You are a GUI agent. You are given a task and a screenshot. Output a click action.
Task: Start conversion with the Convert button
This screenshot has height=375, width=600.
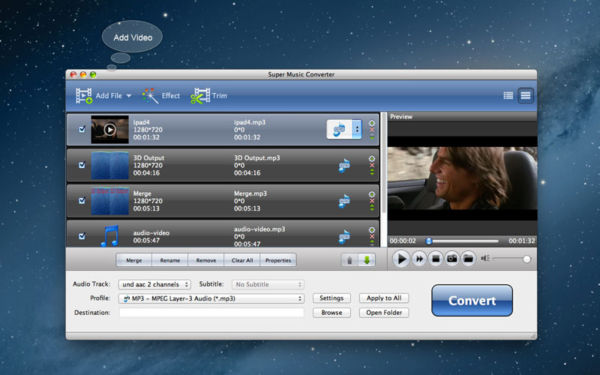tap(472, 300)
